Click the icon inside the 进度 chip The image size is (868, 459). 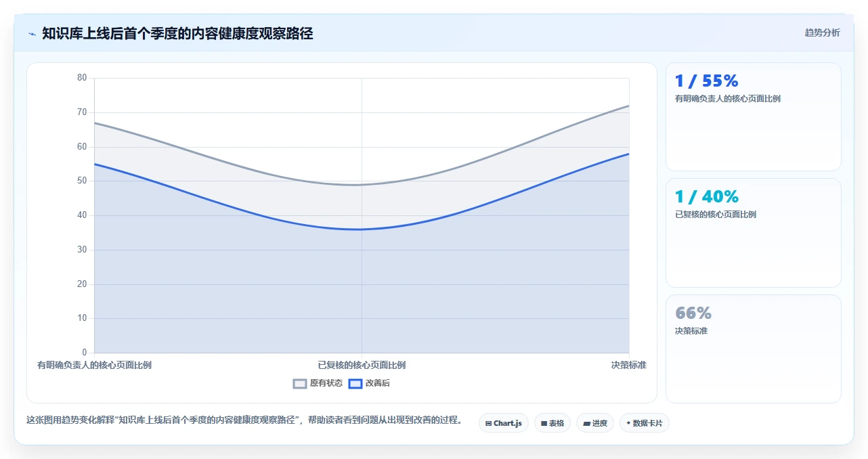pyautogui.click(x=586, y=423)
